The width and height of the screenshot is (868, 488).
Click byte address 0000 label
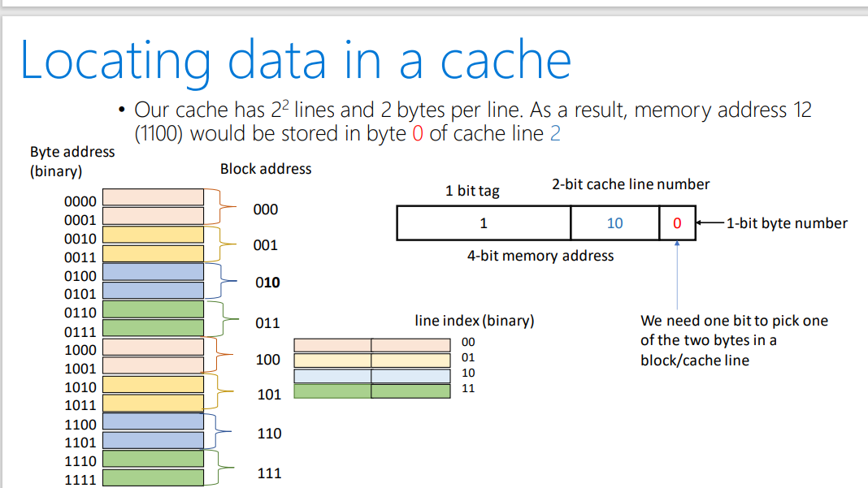pos(80,201)
